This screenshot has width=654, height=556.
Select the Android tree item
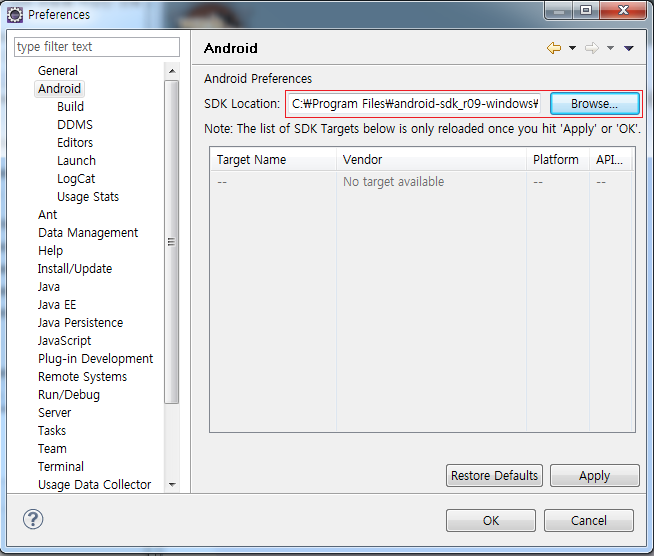pyautogui.click(x=59, y=88)
